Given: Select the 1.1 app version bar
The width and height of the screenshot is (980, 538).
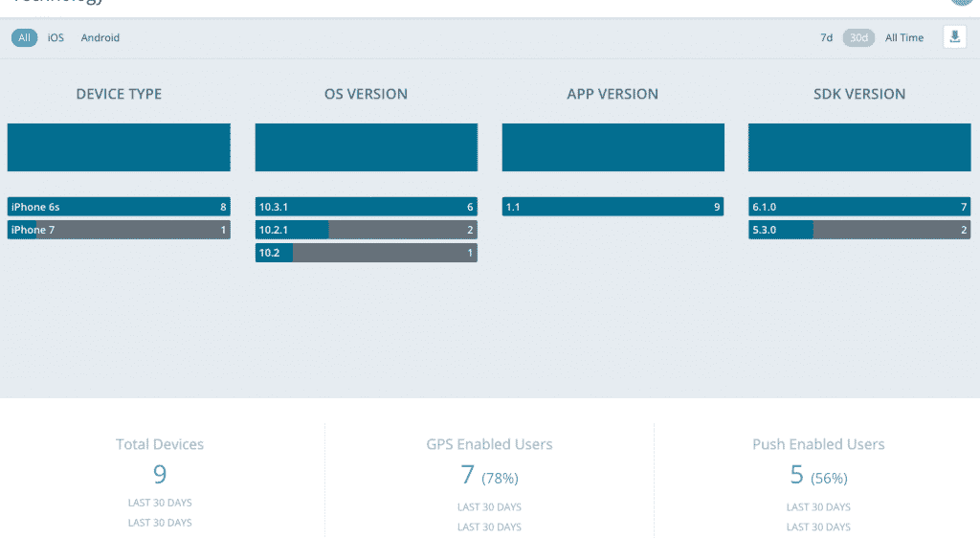Looking at the screenshot, I should pyautogui.click(x=612, y=207).
